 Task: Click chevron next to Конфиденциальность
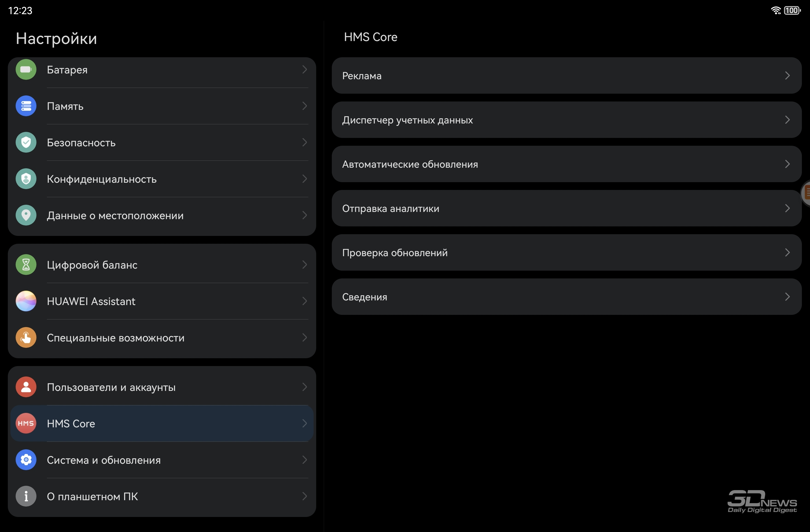(305, 179)
